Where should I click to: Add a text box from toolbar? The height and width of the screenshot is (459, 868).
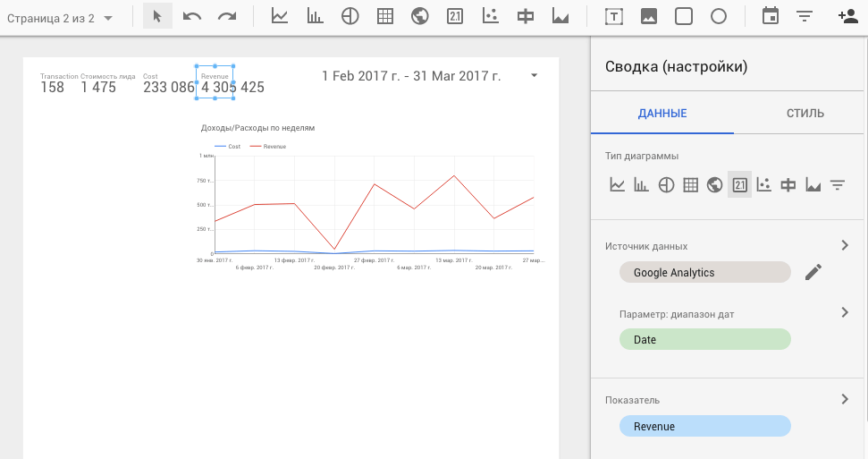[614, 16]
